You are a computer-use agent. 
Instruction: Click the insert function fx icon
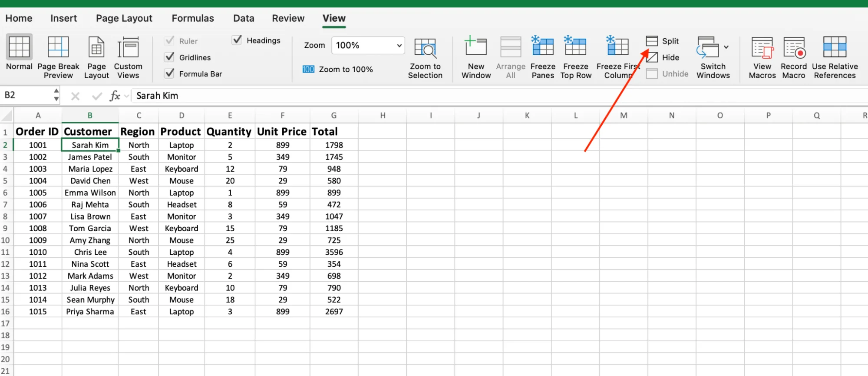[115, 96]
